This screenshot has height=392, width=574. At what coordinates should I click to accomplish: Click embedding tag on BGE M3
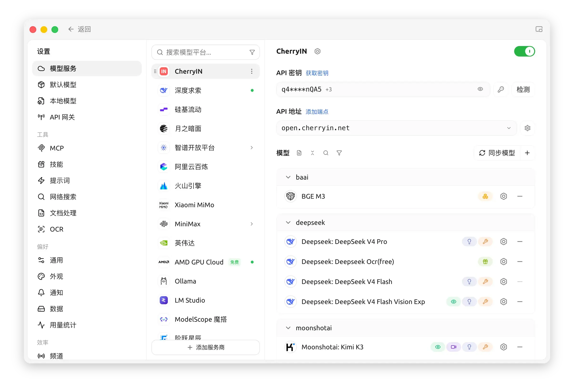tap(485, 196)
